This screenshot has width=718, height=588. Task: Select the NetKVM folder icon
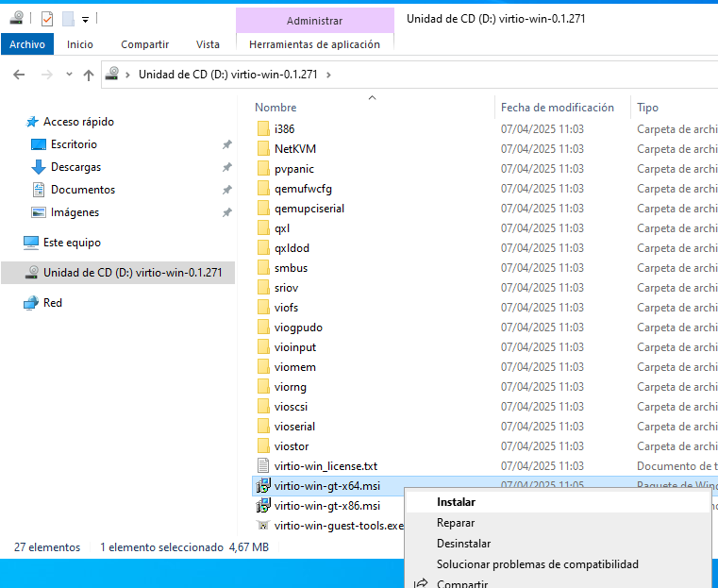[263, 149]
